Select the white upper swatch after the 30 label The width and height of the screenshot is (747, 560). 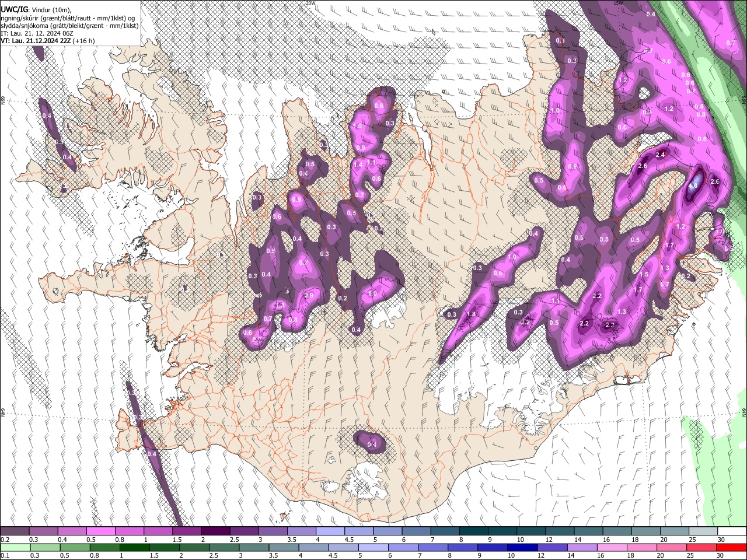click(732, 531)
